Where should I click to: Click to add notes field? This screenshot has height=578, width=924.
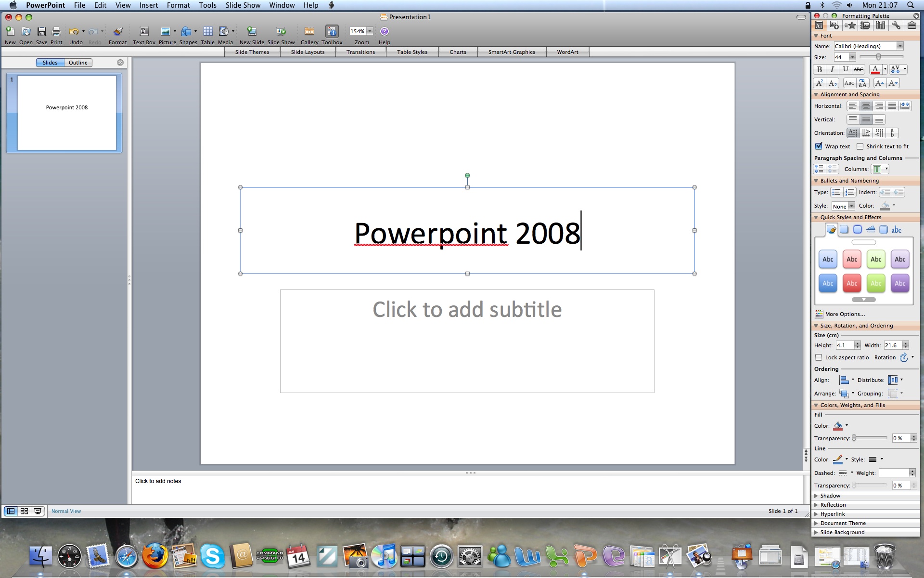tap(467, 489)
